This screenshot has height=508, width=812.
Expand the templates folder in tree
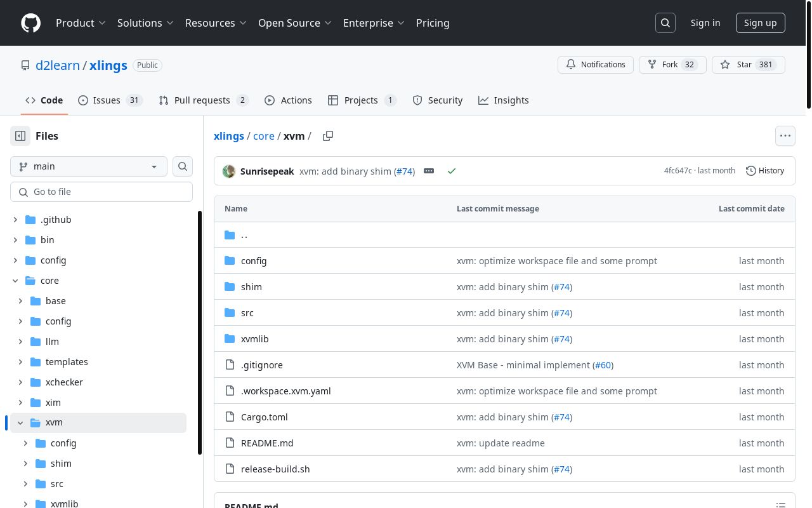point(20,362)
